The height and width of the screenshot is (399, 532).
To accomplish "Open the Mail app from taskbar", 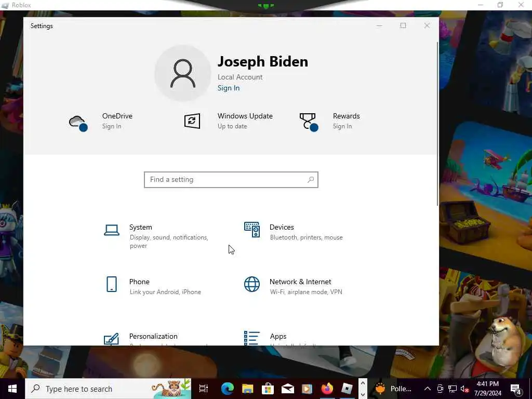I will 287,389.
